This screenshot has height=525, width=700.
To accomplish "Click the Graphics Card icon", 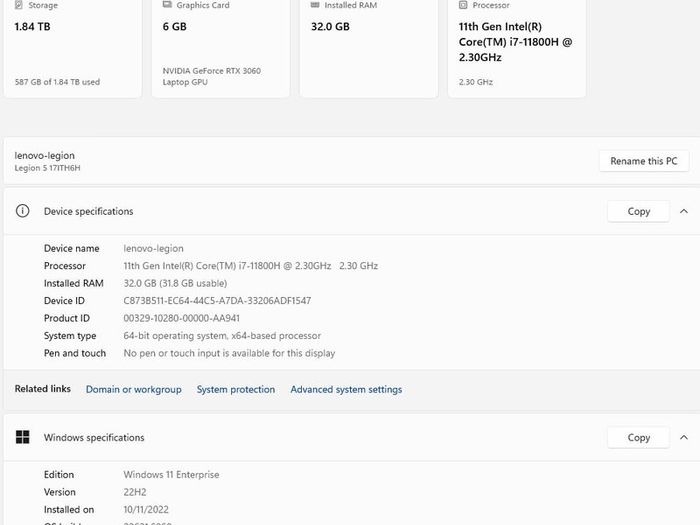I will click(167, 4).
